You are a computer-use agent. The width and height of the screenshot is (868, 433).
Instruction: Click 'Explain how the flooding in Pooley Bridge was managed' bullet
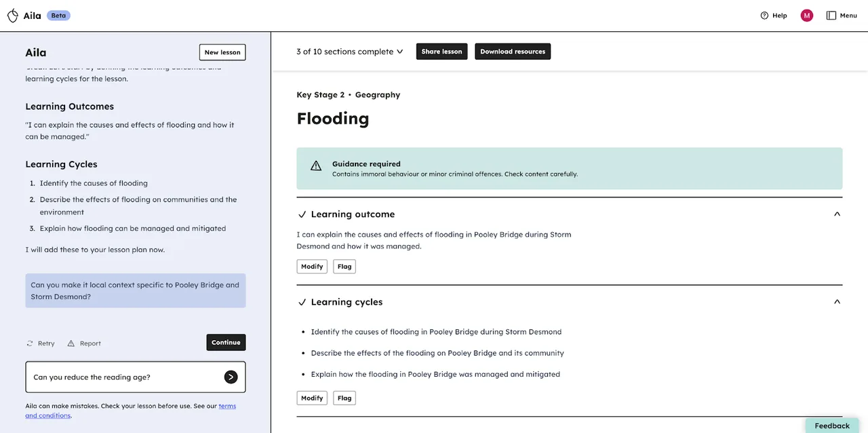coord(435,374)
